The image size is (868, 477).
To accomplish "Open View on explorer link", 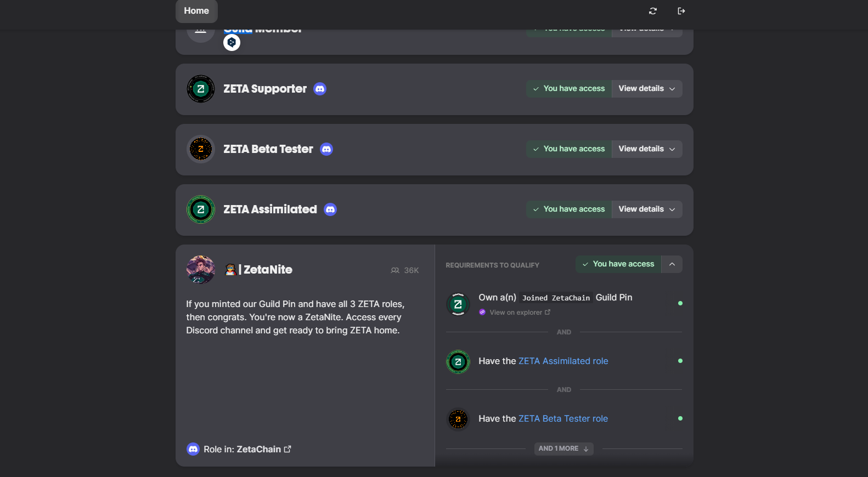I will [516, 313].
